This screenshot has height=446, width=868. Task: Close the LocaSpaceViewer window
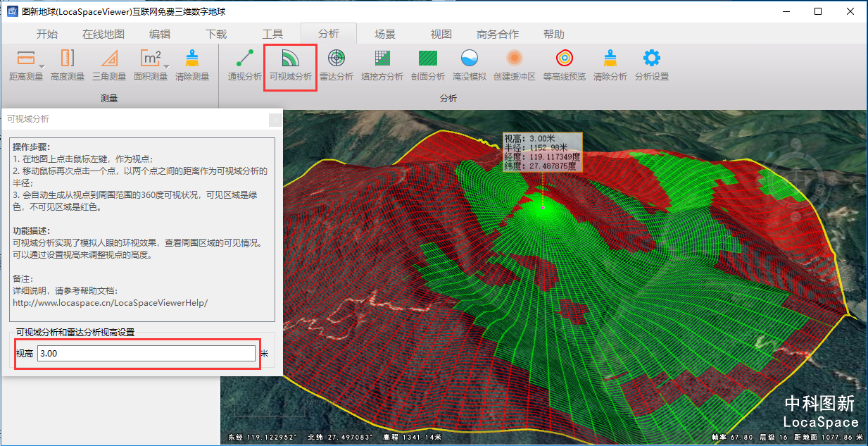(x=850, y=12)
